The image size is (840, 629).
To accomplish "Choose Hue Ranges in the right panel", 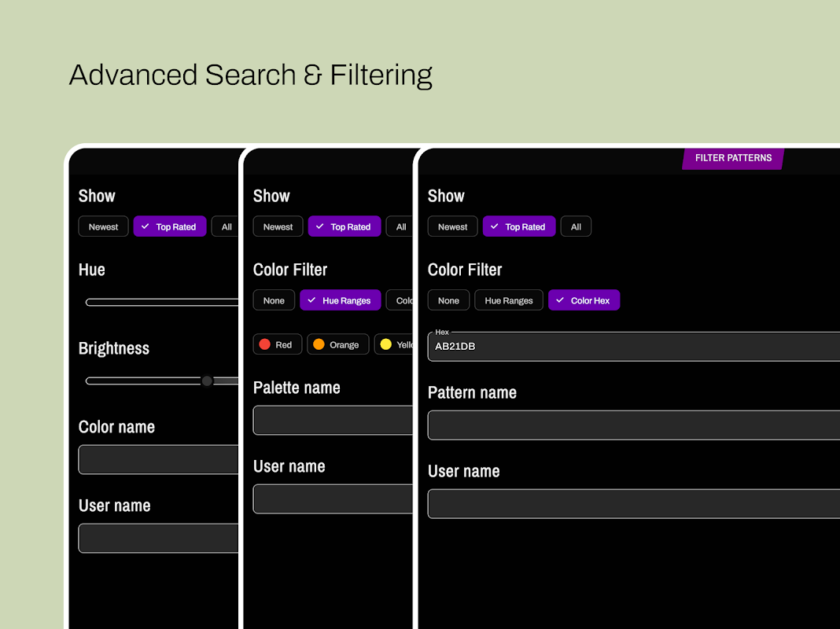I will [x=508, y=300].
